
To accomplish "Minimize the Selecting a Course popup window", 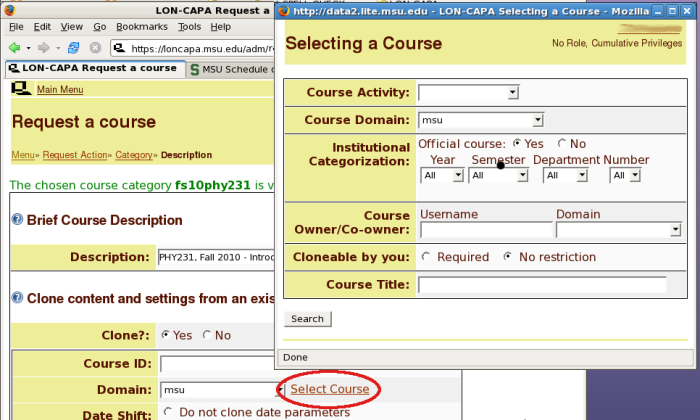I will click(658, 11).
